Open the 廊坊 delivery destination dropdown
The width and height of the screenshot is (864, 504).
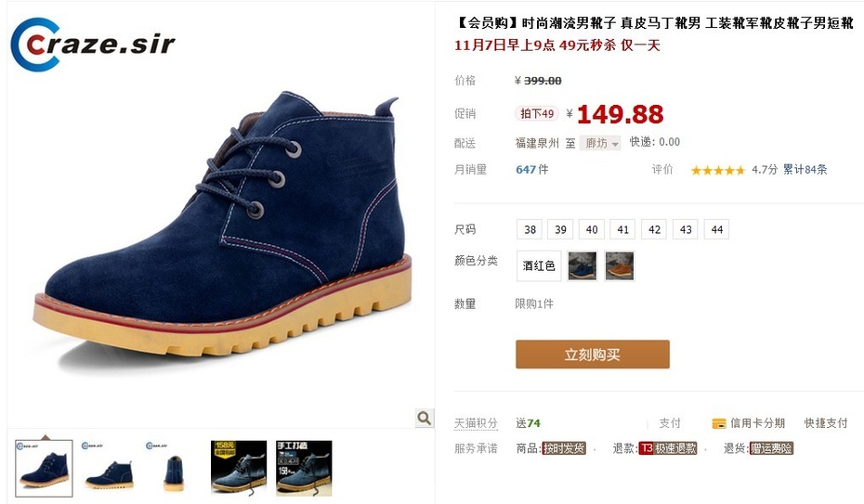click(x=600, y=143)
